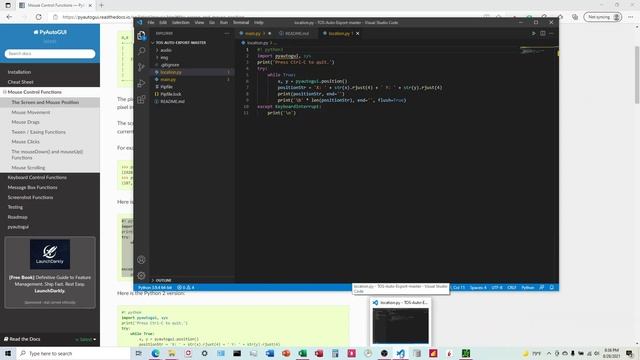Screen dimensions: 640x360
Task: Click the Not syncing profile button in Edge
Action: 602,17
